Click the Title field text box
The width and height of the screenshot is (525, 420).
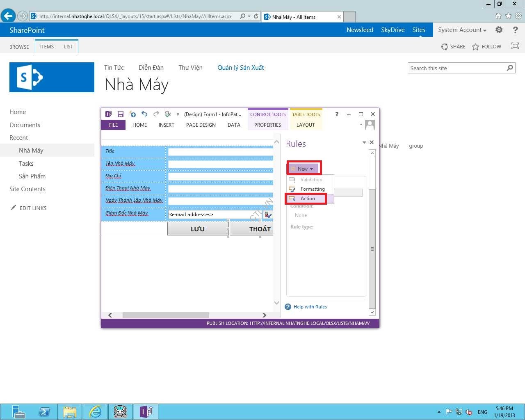click(x=220, y=152)
